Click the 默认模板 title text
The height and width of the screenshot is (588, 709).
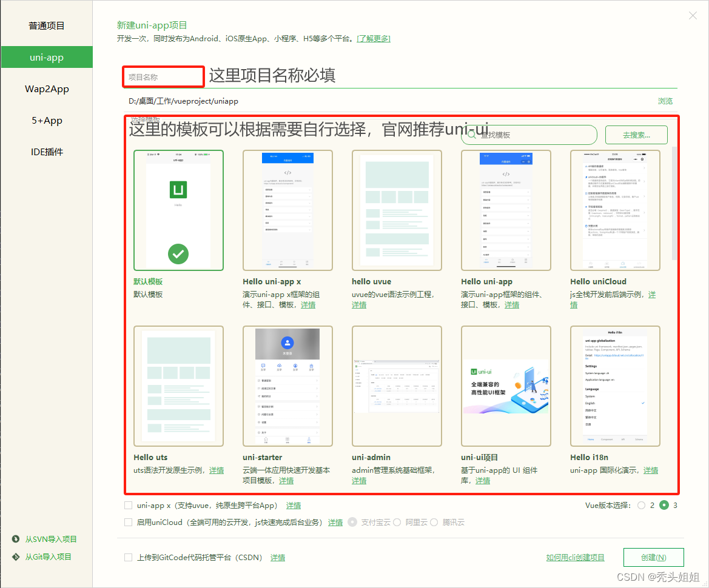tap(148, 281)
